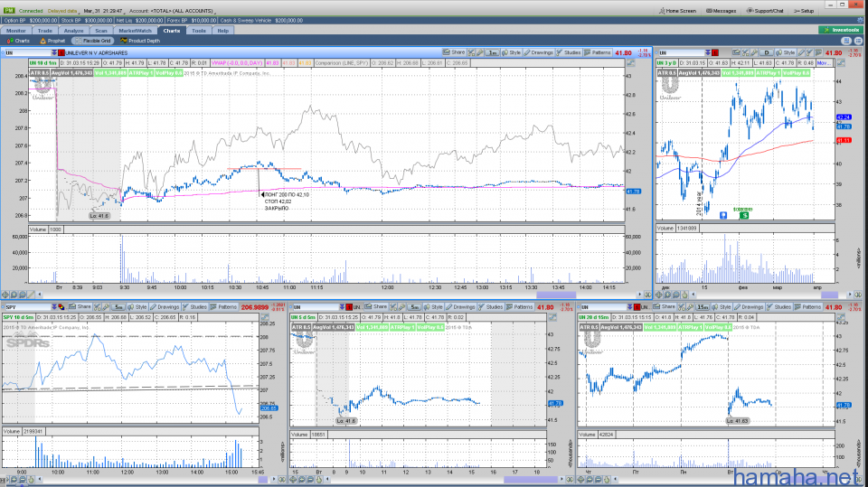Click the chart settings icon right of main chart header

pos(630,63)
